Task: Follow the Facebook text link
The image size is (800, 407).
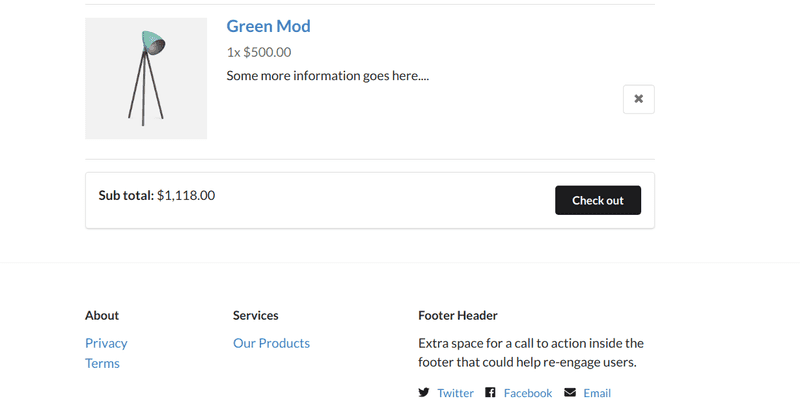Action: click(528, 393)
